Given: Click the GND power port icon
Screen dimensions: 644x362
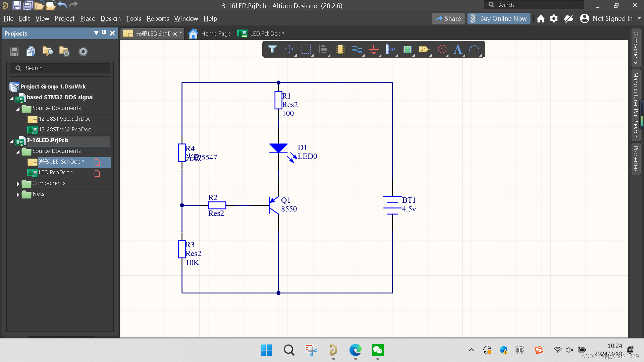Looking at the screenshot, I should tap(373, 50).
